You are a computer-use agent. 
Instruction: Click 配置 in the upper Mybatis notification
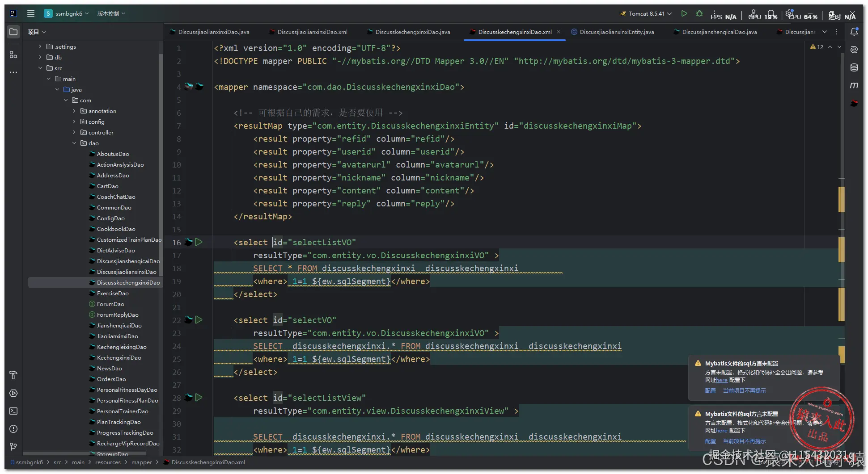click(711, 391)
